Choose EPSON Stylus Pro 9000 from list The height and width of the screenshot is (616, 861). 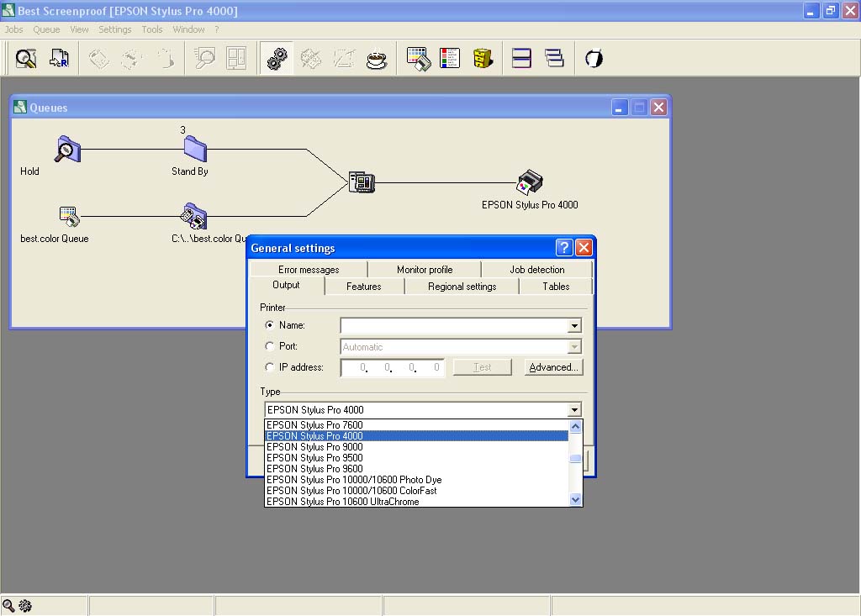tap(417, 447)
